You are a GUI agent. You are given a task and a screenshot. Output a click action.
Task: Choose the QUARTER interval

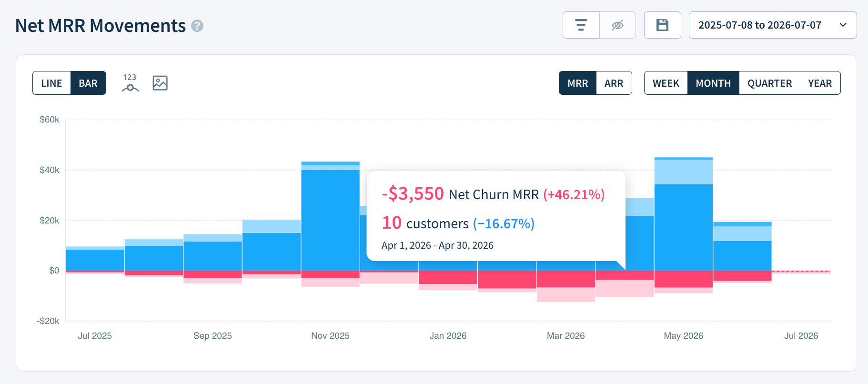pyautogui.click(x=769, y=83)
